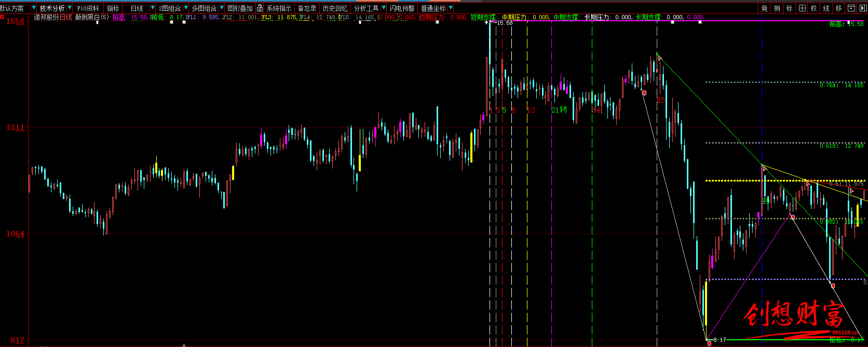Viewport: 868px width, 347px height.
Task: Click the 标 toolbar icon
Action: (789, 8)
